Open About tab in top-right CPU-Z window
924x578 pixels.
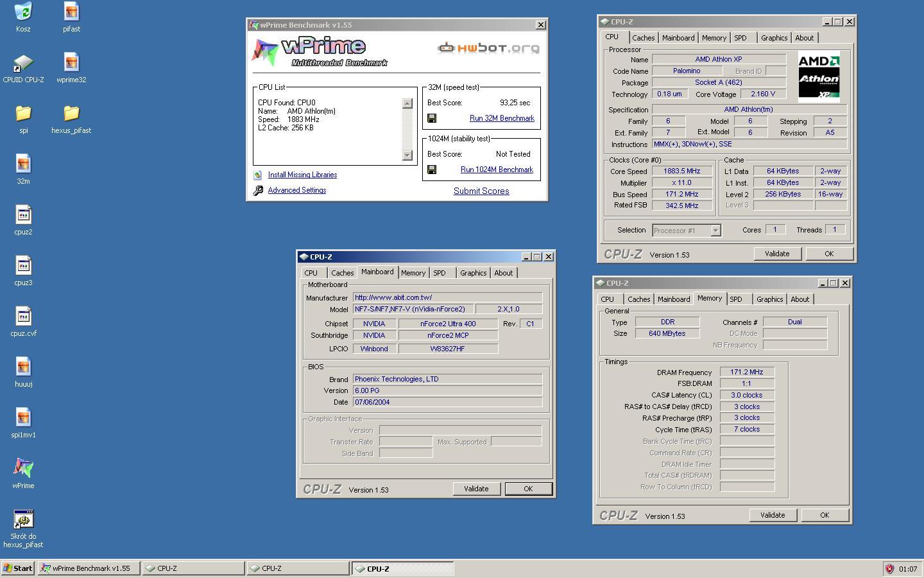pos(804,38)
